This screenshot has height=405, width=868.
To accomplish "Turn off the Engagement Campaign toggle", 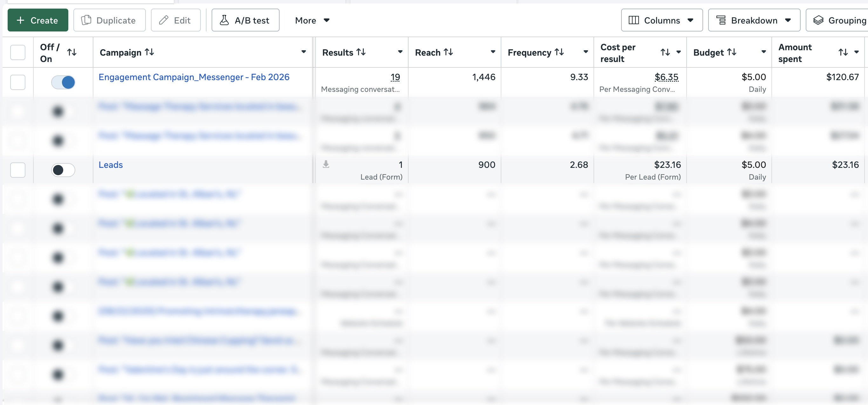I will tap(63, 82).
